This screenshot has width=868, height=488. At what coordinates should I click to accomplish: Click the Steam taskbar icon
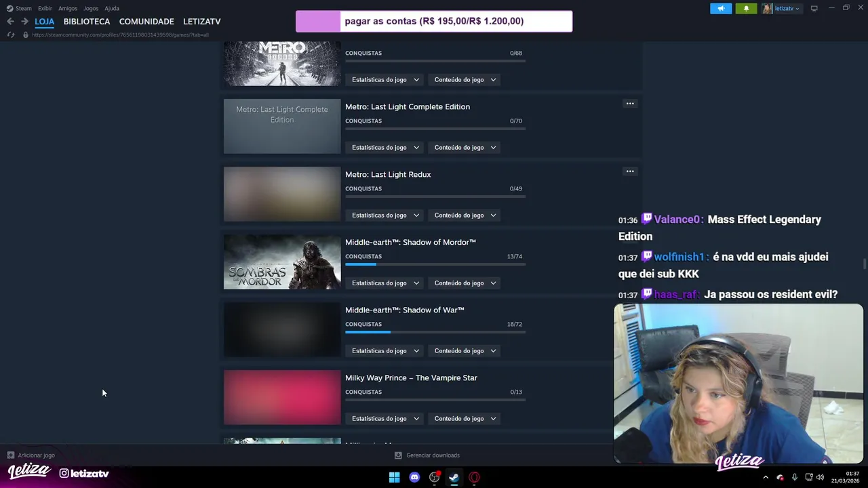(x=454, y=477)
